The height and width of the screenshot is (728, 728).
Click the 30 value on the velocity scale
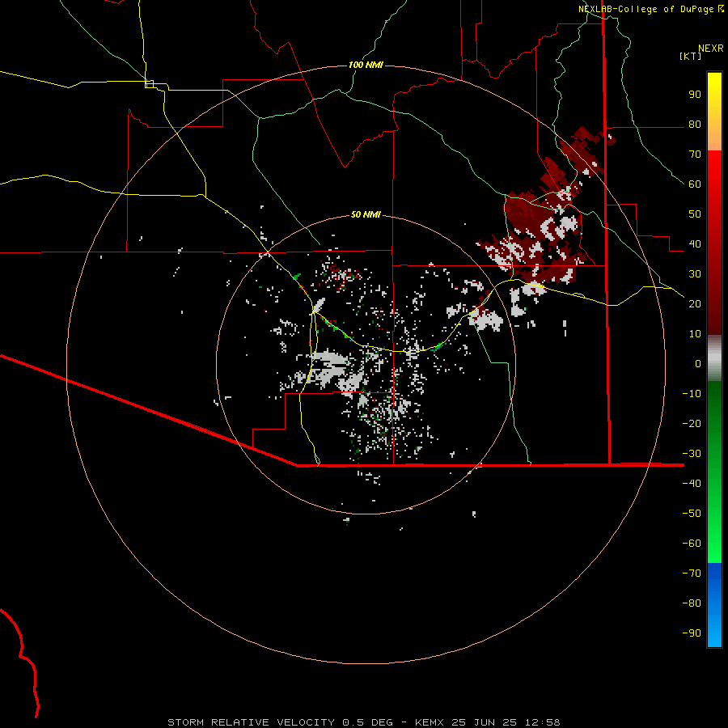coord(695,274)
